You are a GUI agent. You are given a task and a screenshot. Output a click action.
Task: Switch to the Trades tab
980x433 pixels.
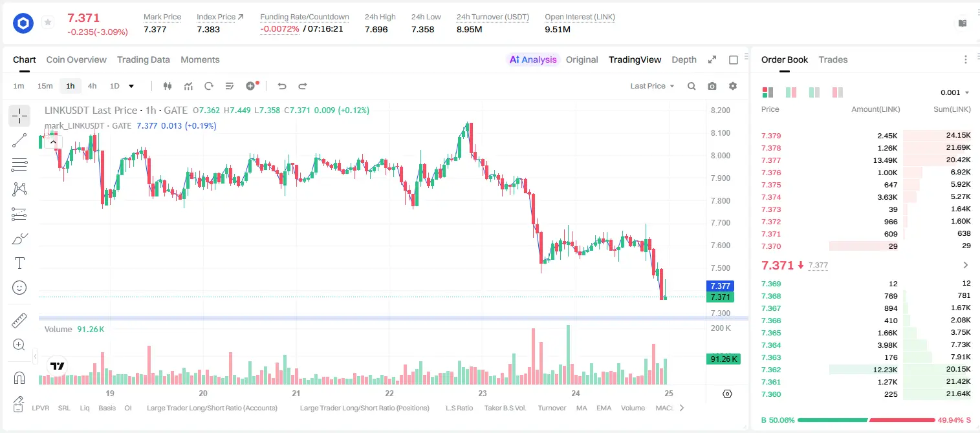click(x=833, y=59)
